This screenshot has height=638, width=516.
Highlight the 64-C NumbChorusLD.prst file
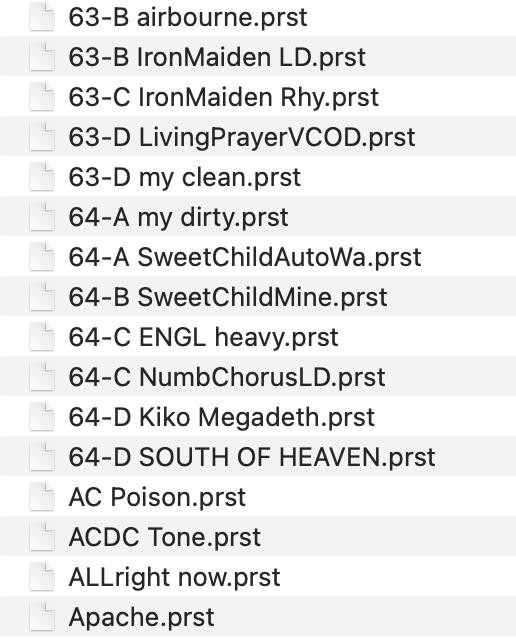pyautogui.click(x=227, y=377)
